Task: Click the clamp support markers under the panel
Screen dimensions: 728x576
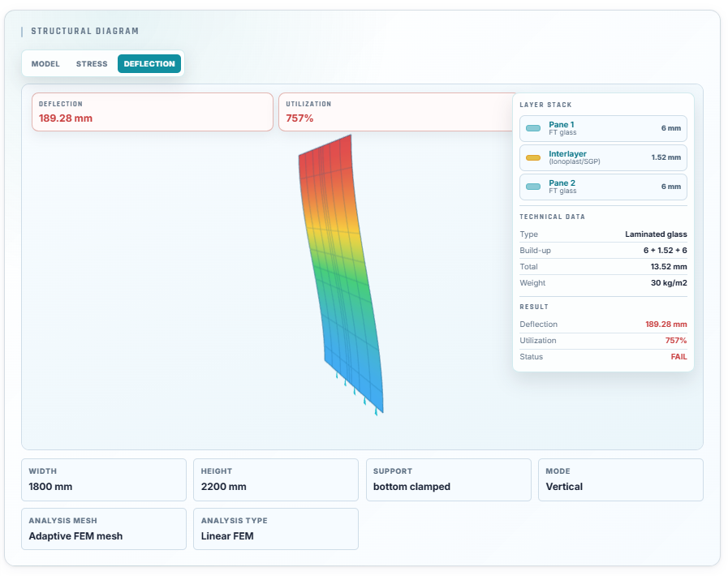Action: 356,393
